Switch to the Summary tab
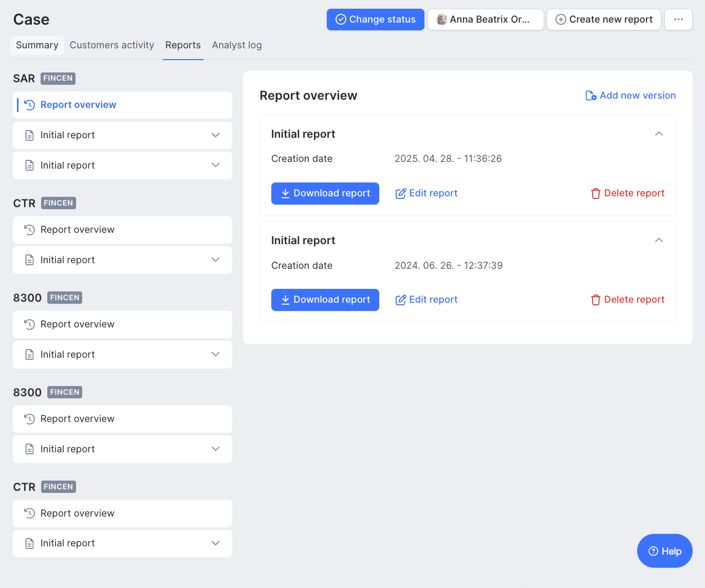This screenshot has height=588, width=705. (x=37, y=45)
